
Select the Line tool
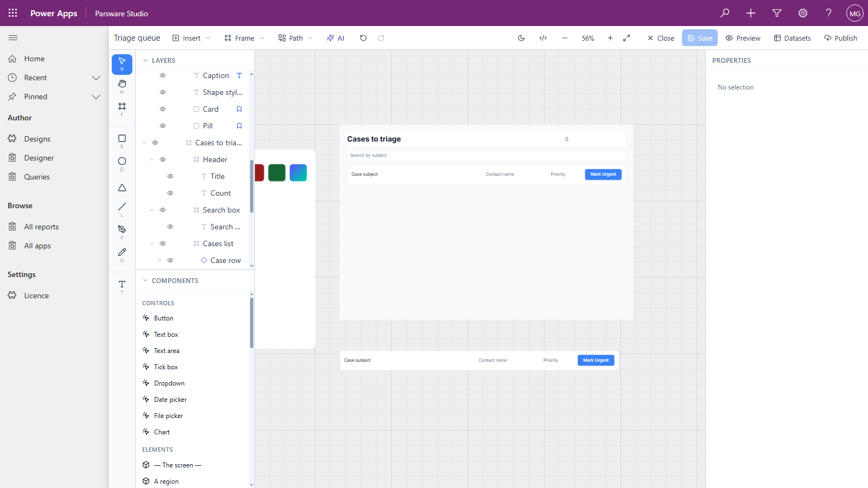[x=122, y=209]
